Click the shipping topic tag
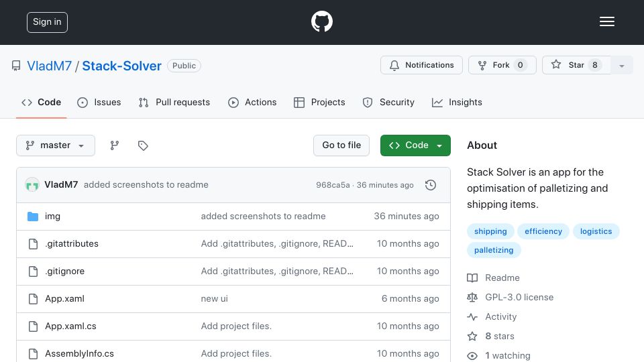The height and width of the screenshot is (362, 644). pyautogui.click(x=490, y=231)
